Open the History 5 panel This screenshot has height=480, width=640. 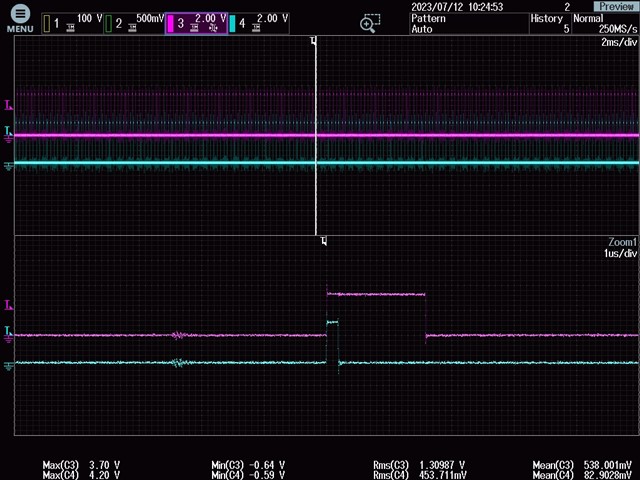pos(550,24)
